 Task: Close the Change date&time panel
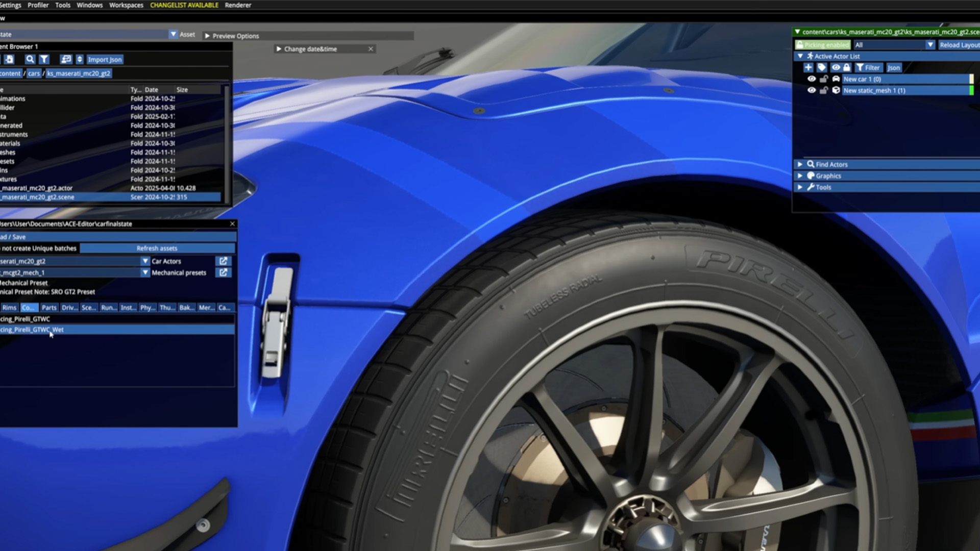point(371,49)
